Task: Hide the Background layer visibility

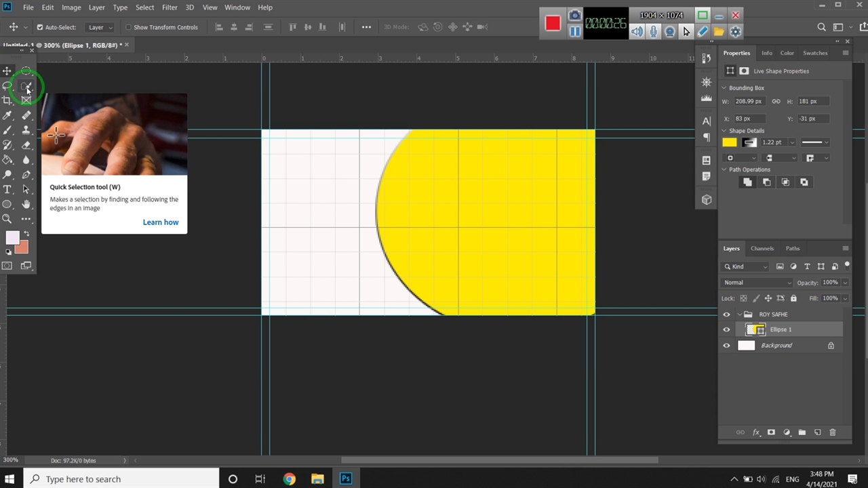Action: click(726, 346)
